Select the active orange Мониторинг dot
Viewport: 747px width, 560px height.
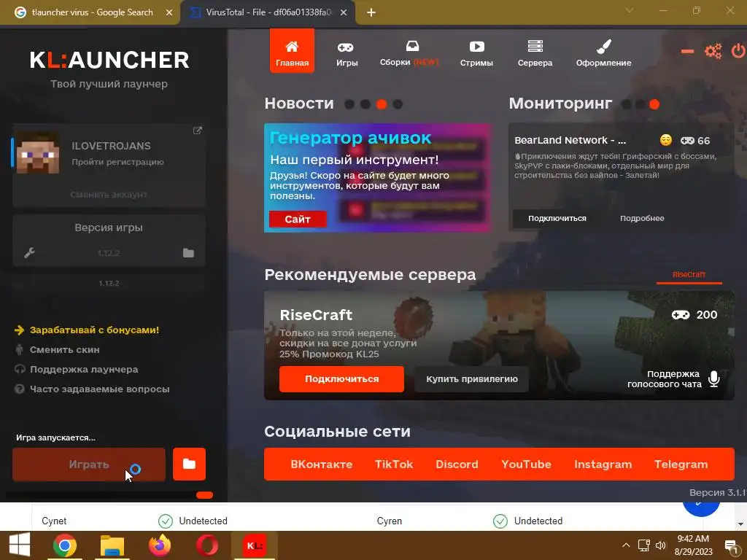(654, 104)
